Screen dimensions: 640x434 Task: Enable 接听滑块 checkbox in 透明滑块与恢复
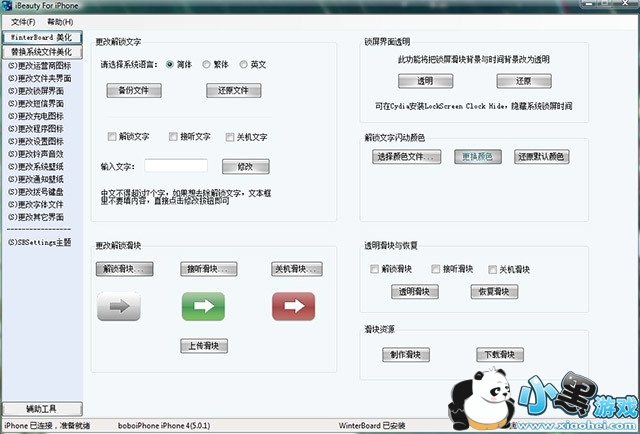(436, 269)
